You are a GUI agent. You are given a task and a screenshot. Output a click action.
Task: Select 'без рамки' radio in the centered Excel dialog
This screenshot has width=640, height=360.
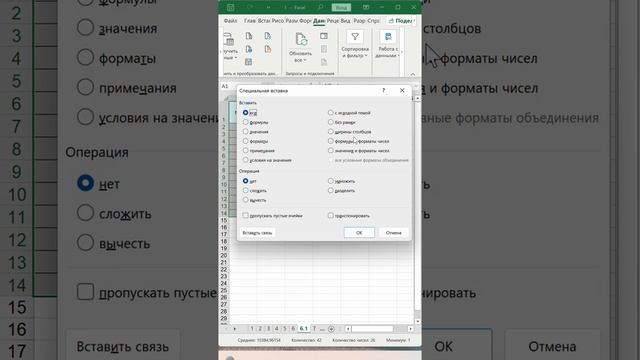point(331,122)
